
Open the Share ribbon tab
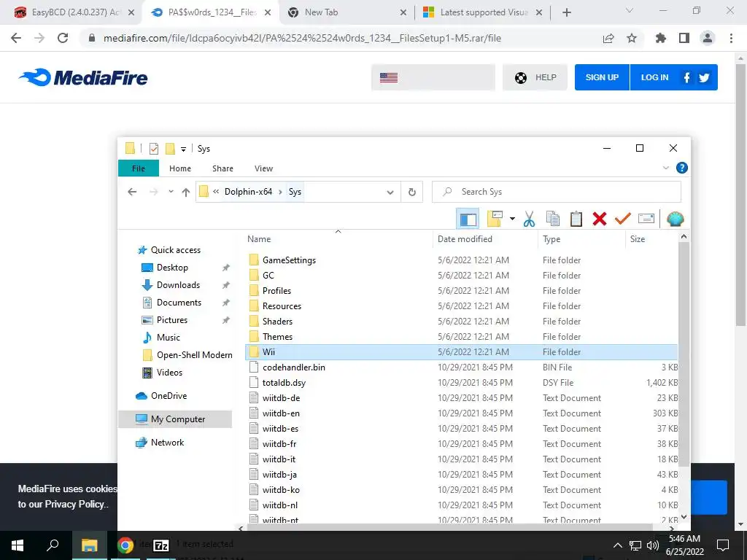[x=222, y=168]
